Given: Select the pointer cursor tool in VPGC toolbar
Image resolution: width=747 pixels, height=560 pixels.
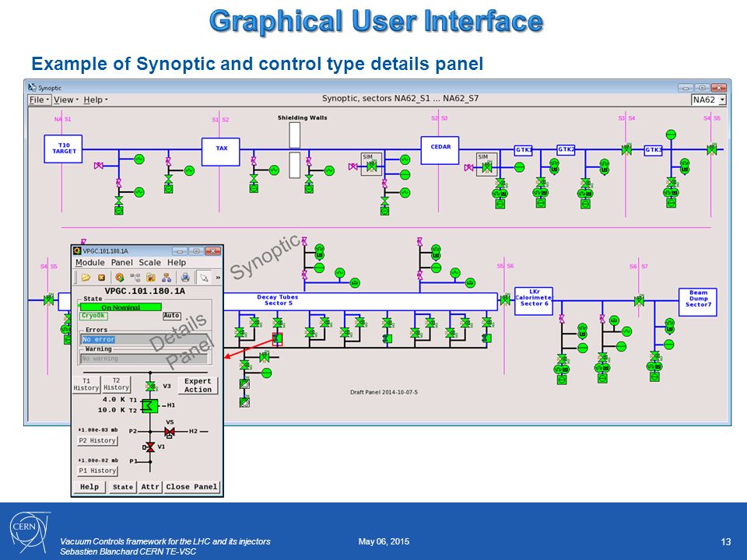Looking at the screenshot, I should click(204, 277).
